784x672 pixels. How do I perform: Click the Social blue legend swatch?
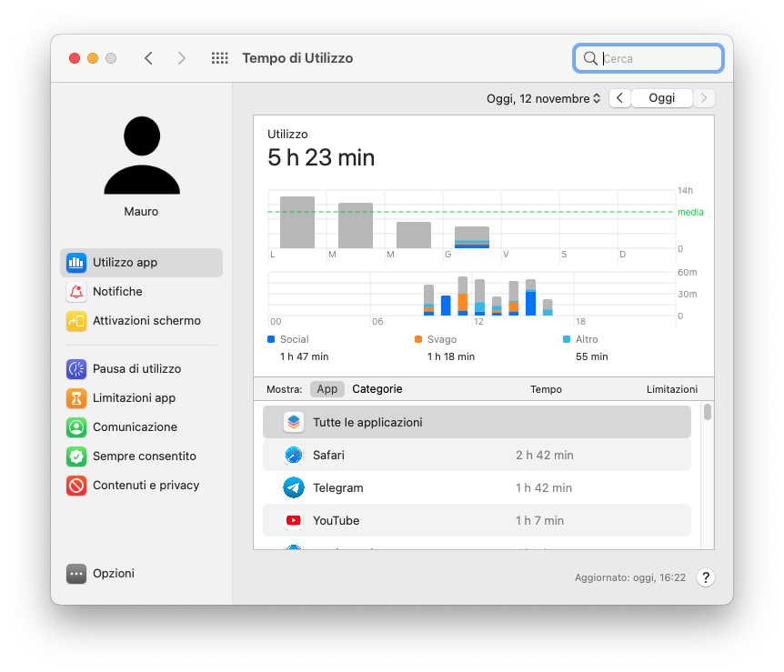pyautogui.click(x=271, y=339)
